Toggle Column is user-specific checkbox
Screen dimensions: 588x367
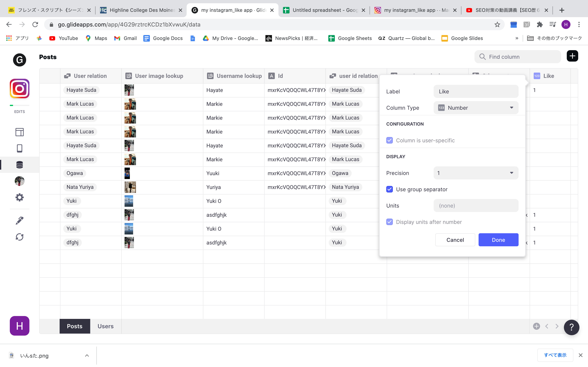click(x=390, y=140)
